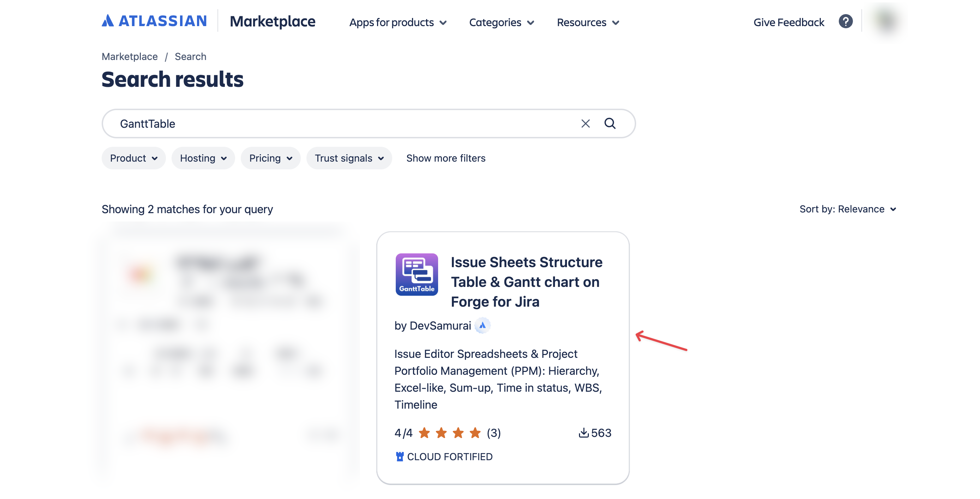
Task: Click Show more filters
Action: tap(446, 158)
